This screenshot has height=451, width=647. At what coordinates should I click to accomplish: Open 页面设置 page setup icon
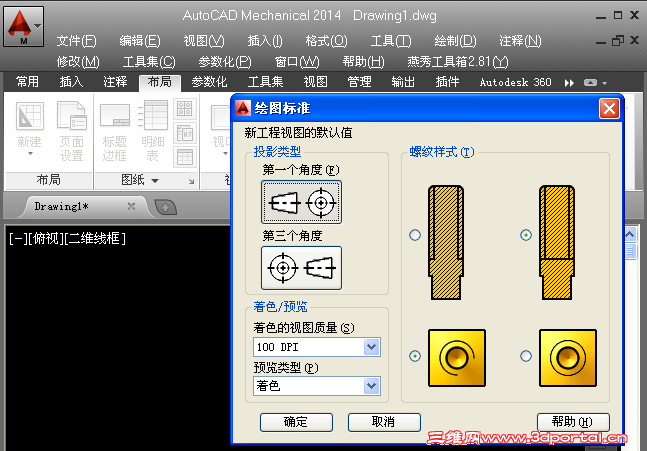(71, 116)
